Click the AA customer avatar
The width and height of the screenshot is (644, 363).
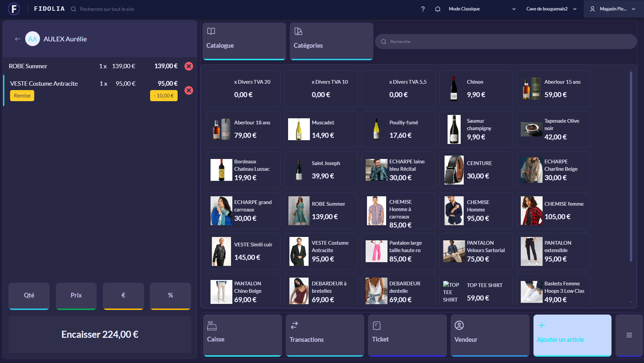32,39
